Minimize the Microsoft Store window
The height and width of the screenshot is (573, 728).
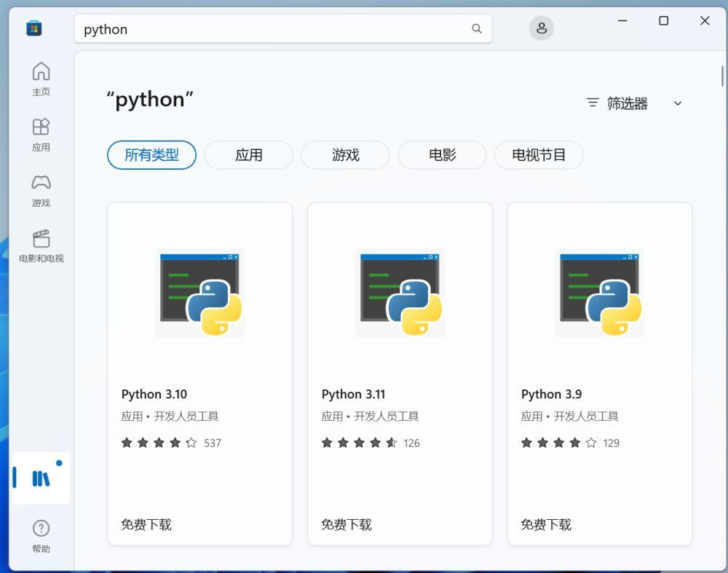click(622, 21)
